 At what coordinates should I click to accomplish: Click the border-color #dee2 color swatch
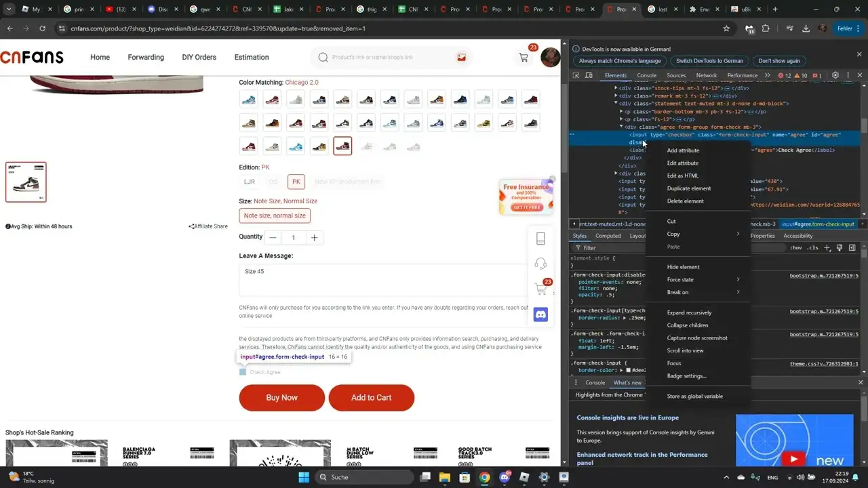(628, 371)
